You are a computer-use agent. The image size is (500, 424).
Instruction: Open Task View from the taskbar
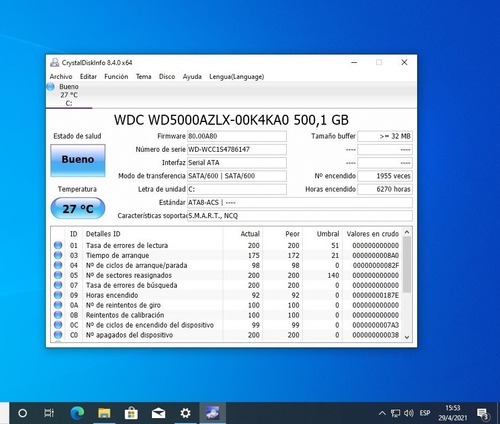tap(49, 413)
